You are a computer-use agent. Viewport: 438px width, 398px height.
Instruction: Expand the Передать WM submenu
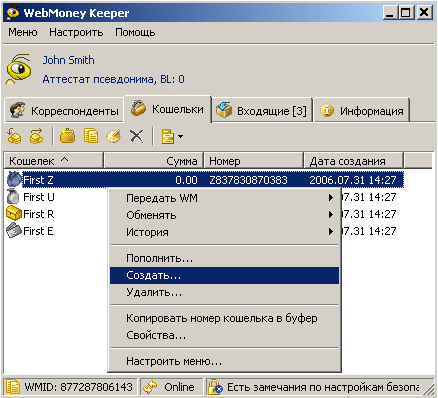(x=224, y=198)
